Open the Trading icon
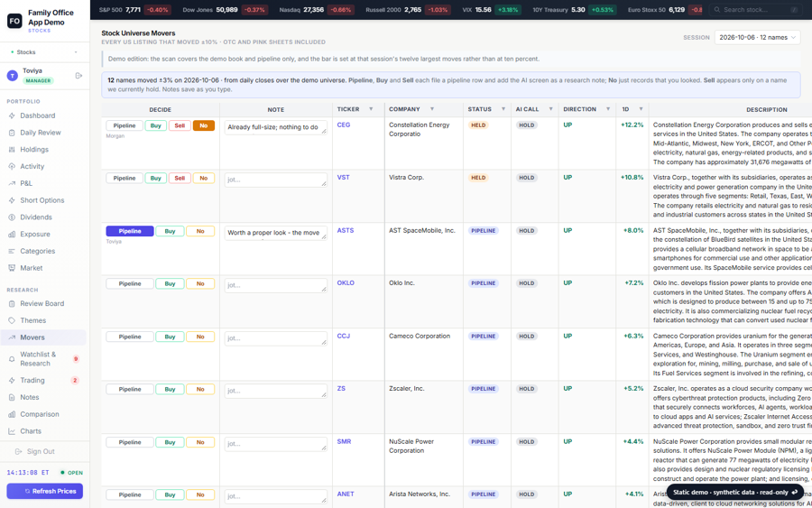The height and width of the screenshot is (508, 812). pos(12,380)
